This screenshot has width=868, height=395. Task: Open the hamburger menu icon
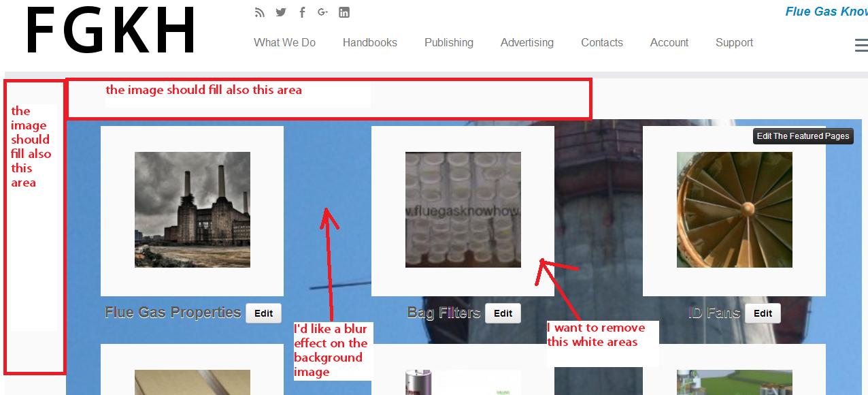coord(861,45)
